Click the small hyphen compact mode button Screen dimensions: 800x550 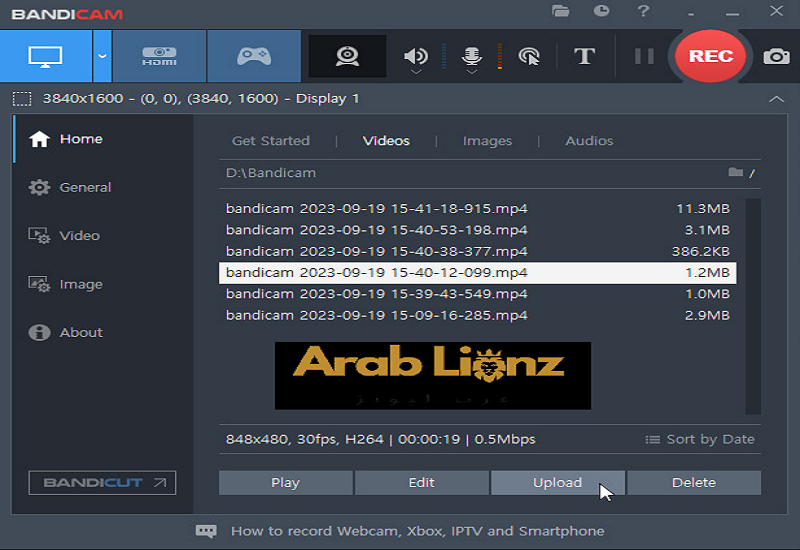tap(691, 15)
